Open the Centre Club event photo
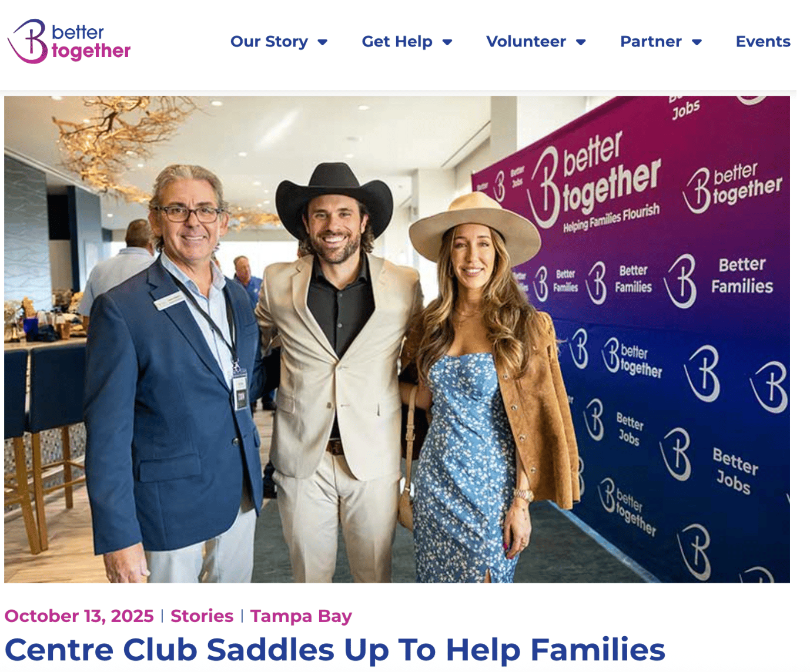The width and height of the screenshot is (810, 672). click(x=397, y=340)
